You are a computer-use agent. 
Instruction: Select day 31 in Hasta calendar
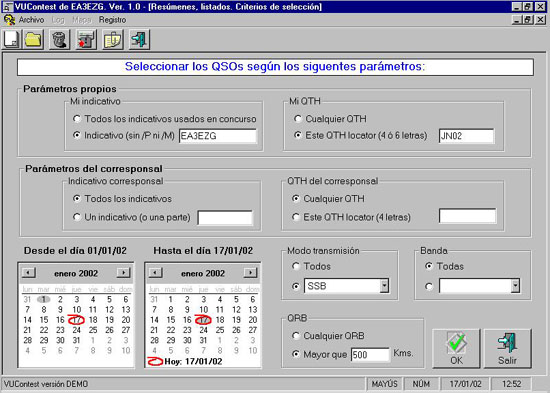click(x=203, y=340)
